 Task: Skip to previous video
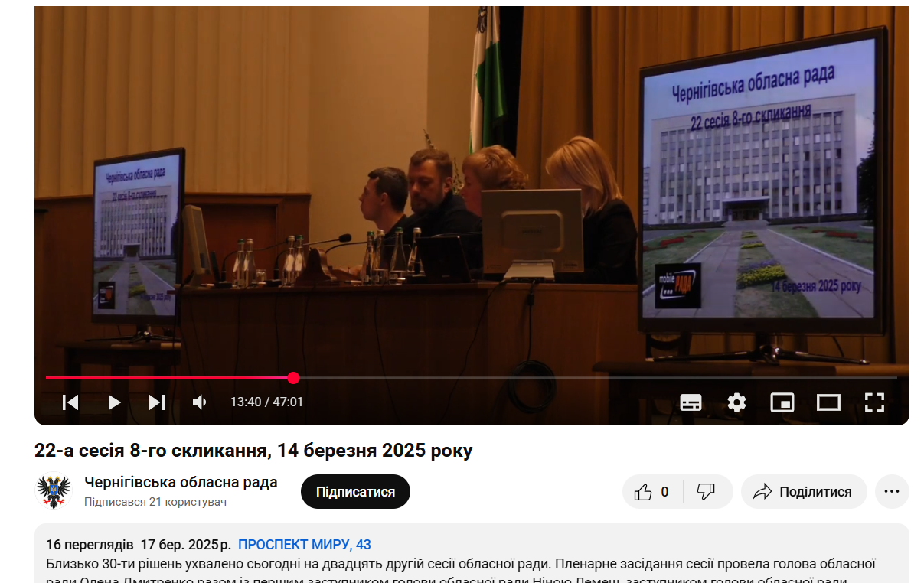[x=70, y=402]
